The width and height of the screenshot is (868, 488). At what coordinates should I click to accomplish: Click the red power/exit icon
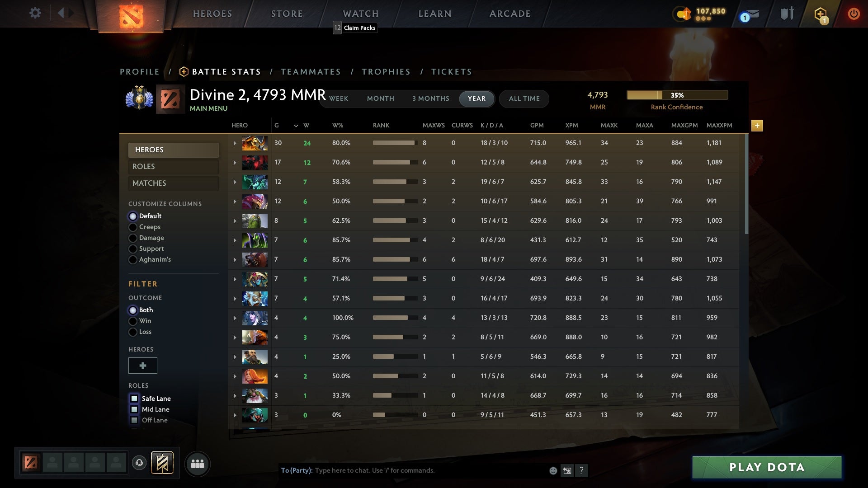(854, 13)
